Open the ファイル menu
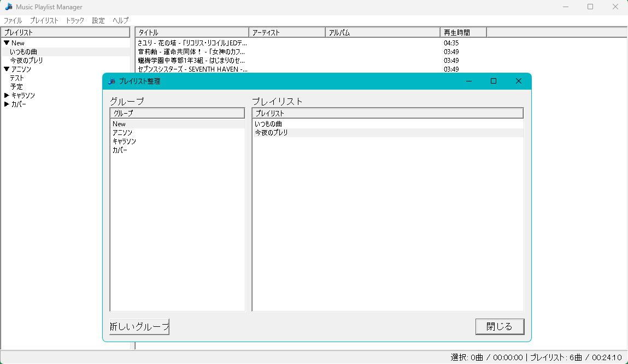 [x=13, y=20]
